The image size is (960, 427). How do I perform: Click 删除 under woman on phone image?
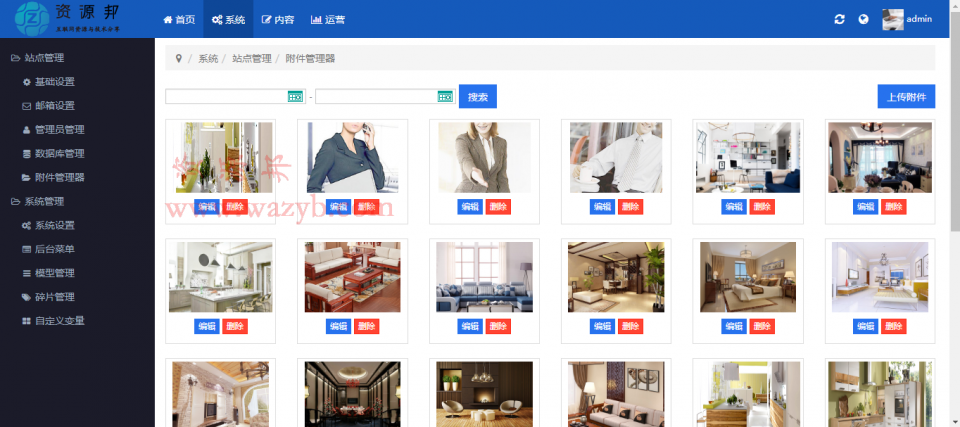coord(367,207)
